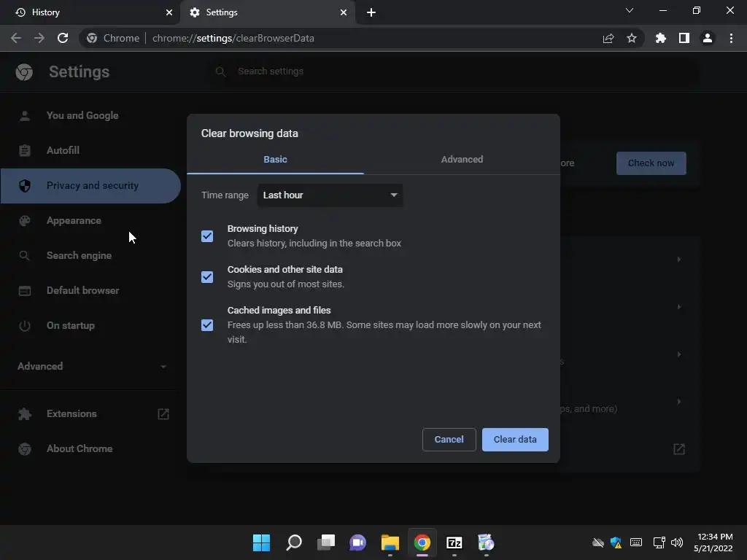Open a new tab with the plus button

click(371, 12)
